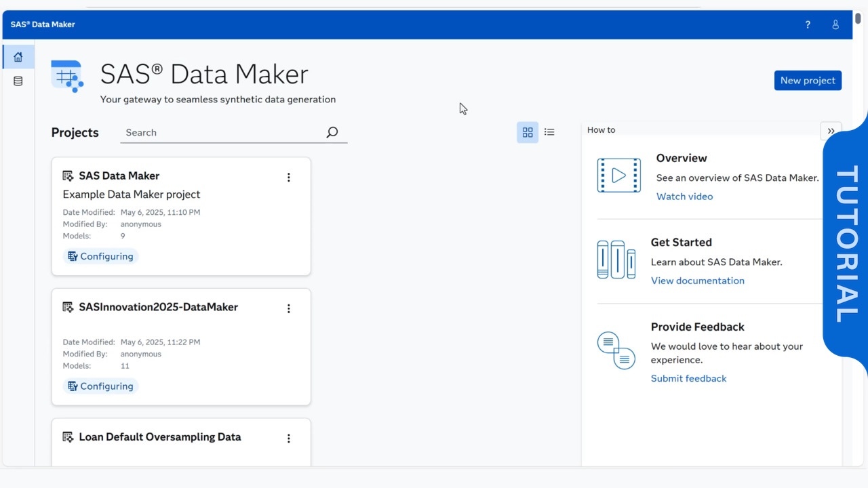This screenshot has height=488, width=868.
Task: Open the Home page sidebar icon
Action: pyautogui.click(x=18, y=57)
